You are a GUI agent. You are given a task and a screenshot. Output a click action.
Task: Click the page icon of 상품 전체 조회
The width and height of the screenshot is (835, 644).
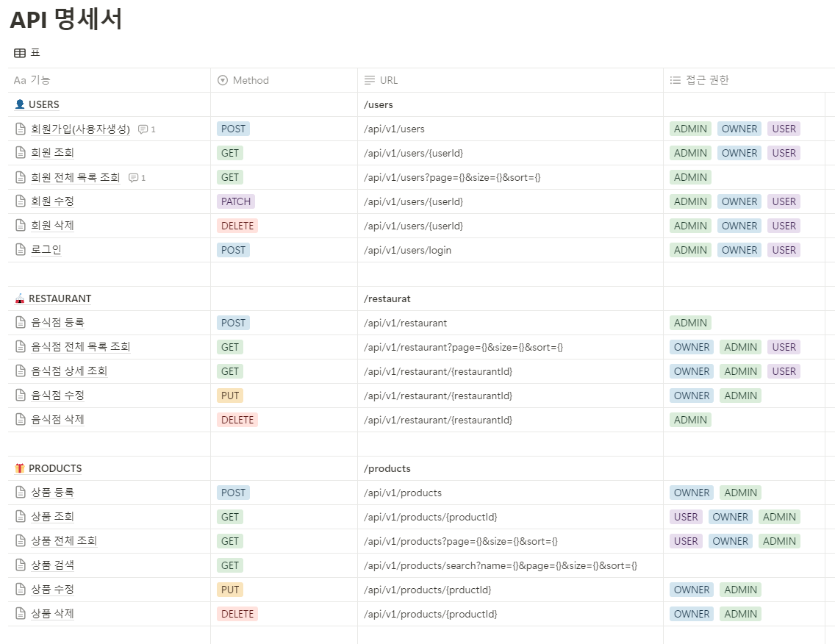coord(21,540)
